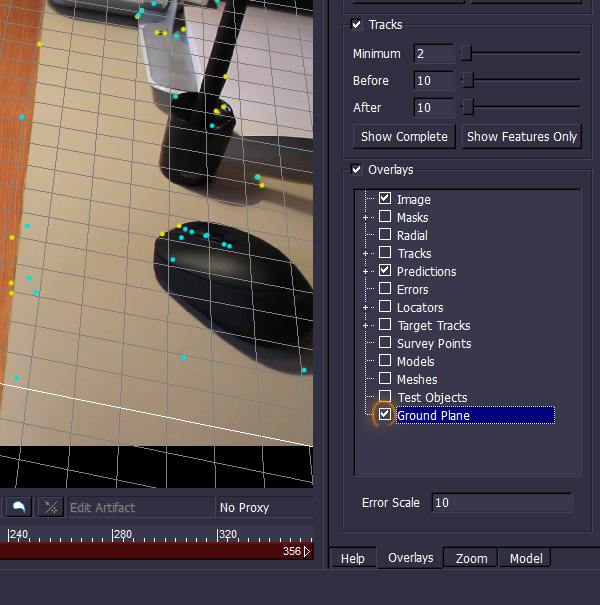The height and width of the screenshot is (605, 600).
Task: Expand the Locators tree node
Action: [365, 308]
